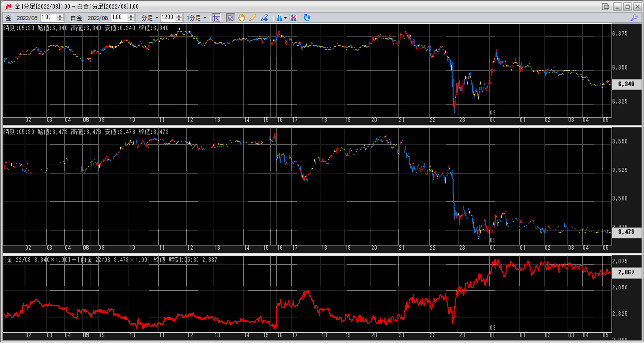
Task: Click the chart icon with red X
Action: [293, 18]
